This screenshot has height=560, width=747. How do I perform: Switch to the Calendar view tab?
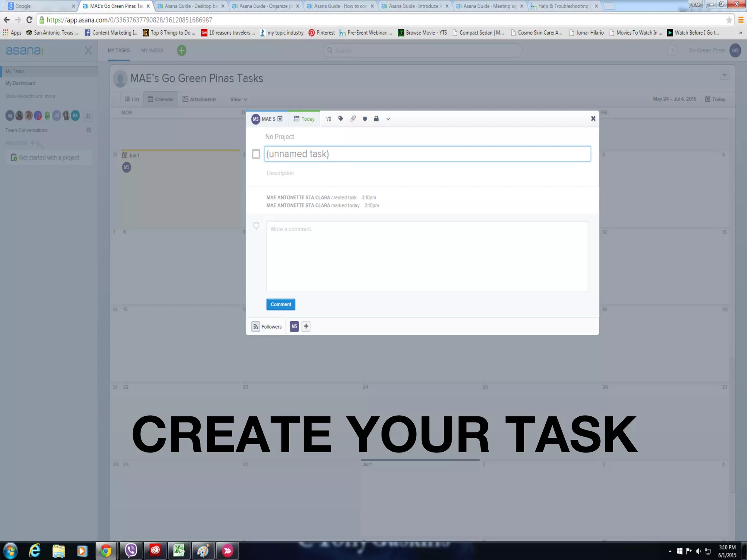(x=161, y=99)
